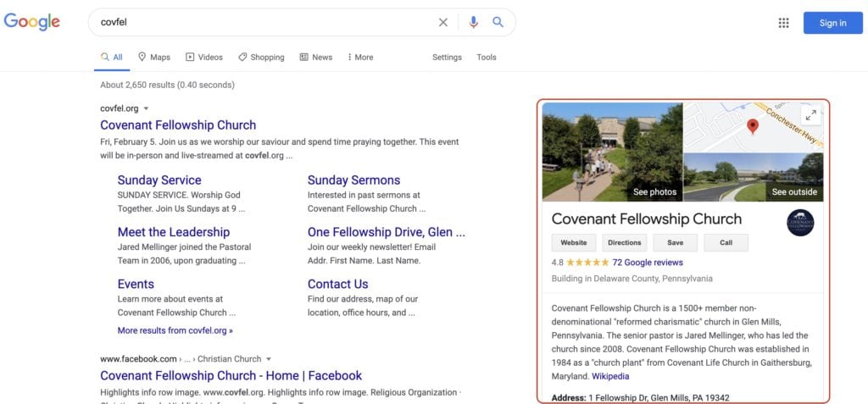Screen dimensions: 868x404
Task: Run the search with the magnifier icon
Action: (x=498, y=22)
